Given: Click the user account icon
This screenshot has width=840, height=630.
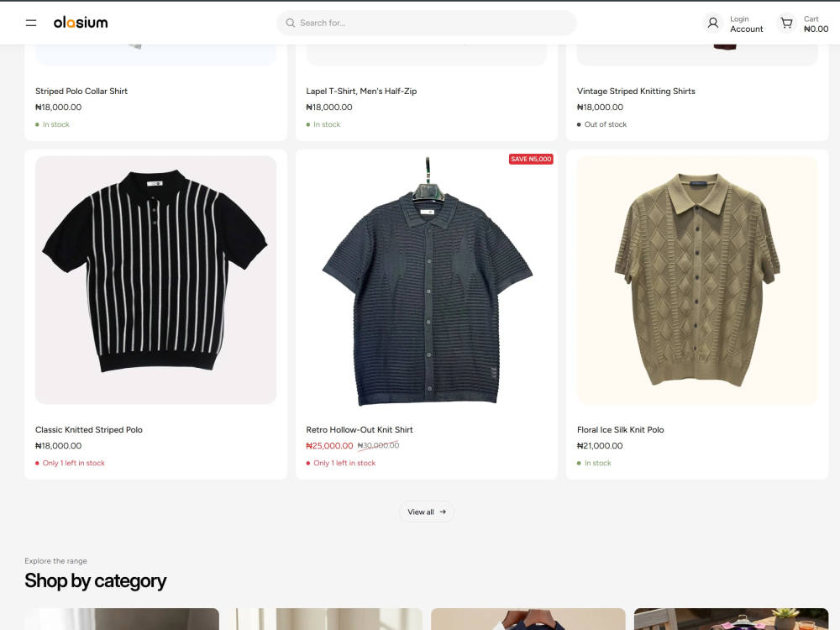Looking at the screenshot, I should [x=713, y=23].
